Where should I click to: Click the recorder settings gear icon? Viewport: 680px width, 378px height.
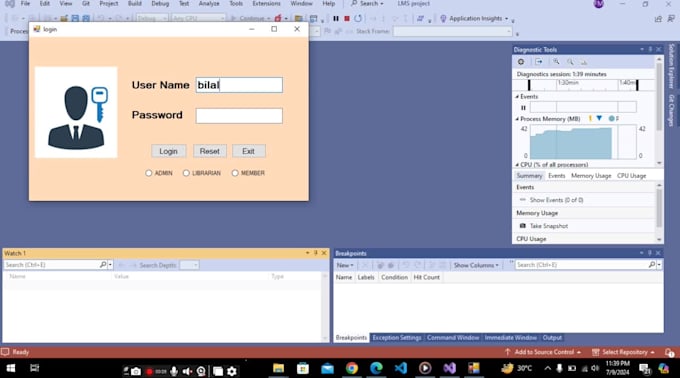pos(232,371)
